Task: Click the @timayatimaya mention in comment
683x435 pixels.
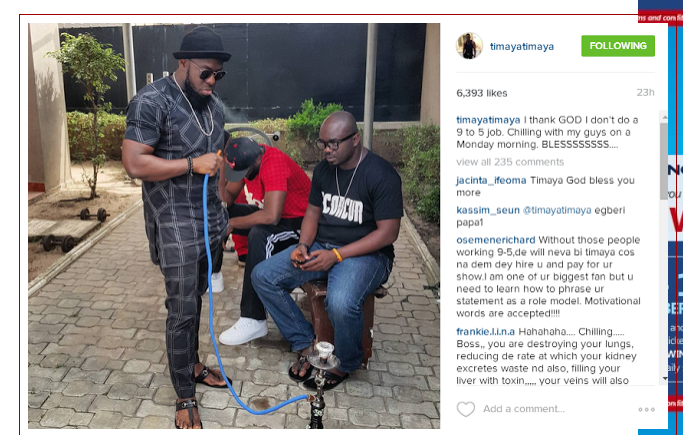Action: [557, 210]
